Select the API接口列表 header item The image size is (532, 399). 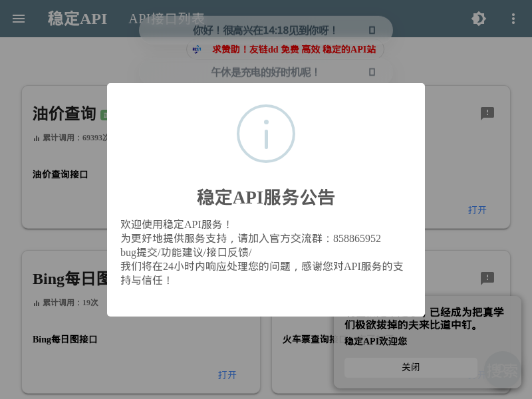166,19
